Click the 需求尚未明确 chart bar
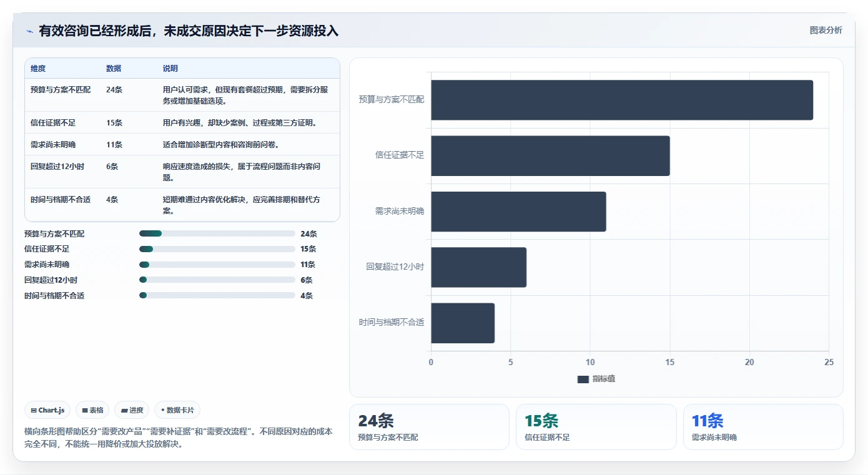This screenshot has width=868, height=475. point(518,212)
